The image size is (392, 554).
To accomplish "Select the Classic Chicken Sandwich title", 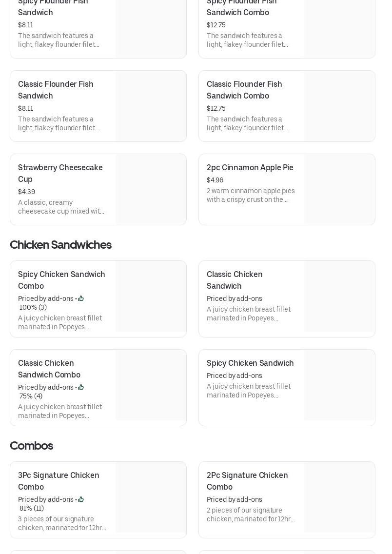I will pyautogui.click(x=235, y=280).
